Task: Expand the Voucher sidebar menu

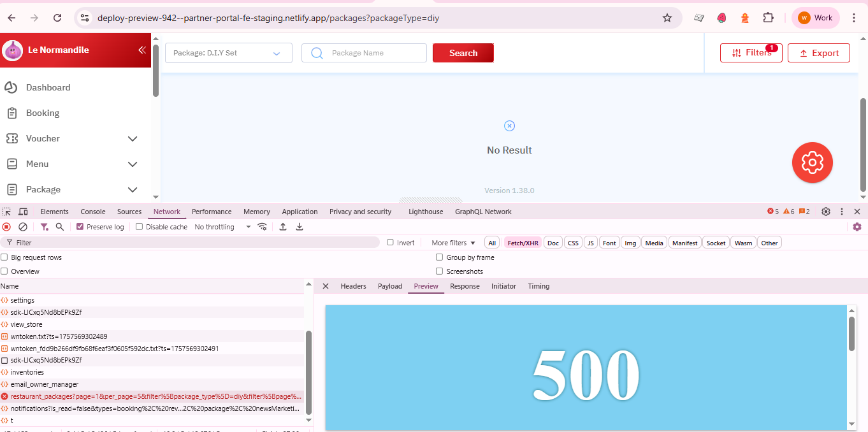Action: pos(133,138)
